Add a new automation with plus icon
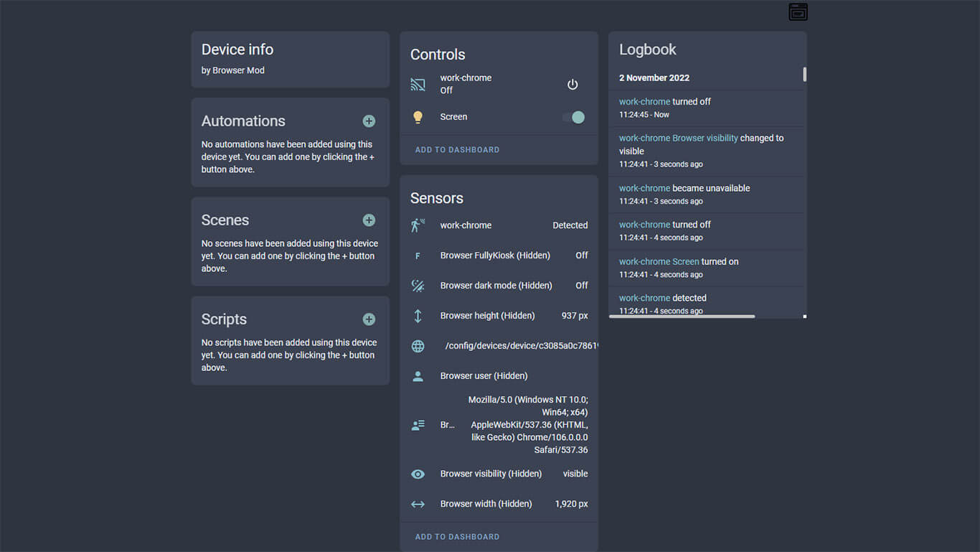The image size is (980, 552). [x=369, y=121]
